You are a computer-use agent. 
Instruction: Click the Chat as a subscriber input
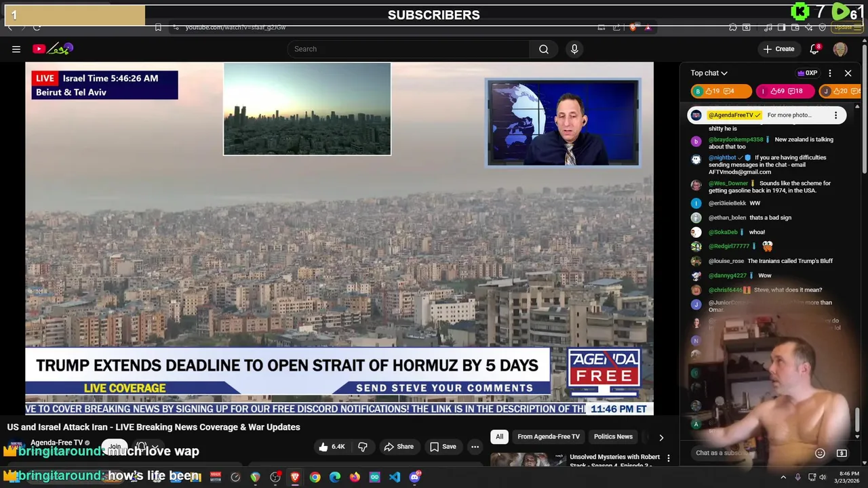(751, 453)
